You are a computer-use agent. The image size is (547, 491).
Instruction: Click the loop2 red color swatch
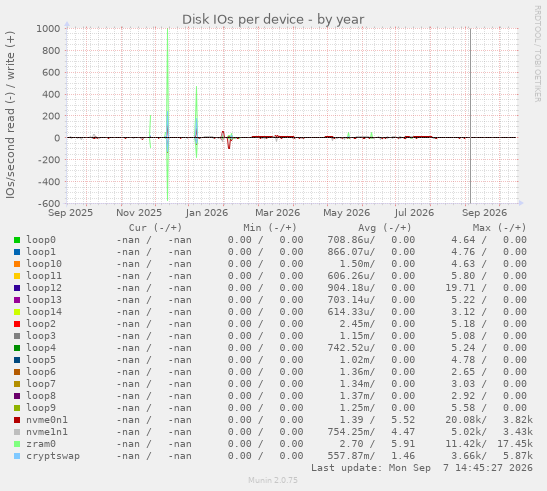point(17,324)
